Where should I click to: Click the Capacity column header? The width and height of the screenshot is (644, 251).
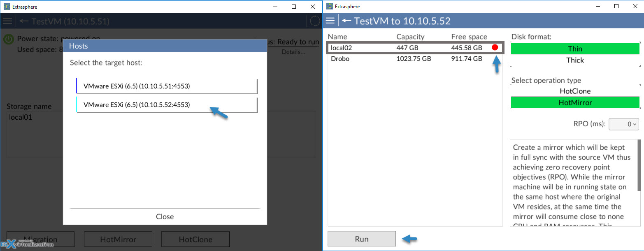(410, 37)
